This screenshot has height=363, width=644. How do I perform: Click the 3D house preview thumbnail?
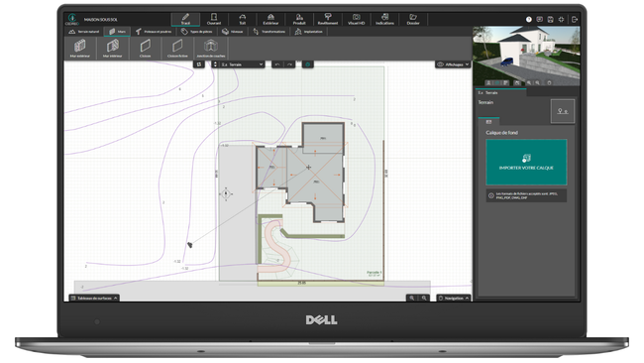tap(526, 57)
